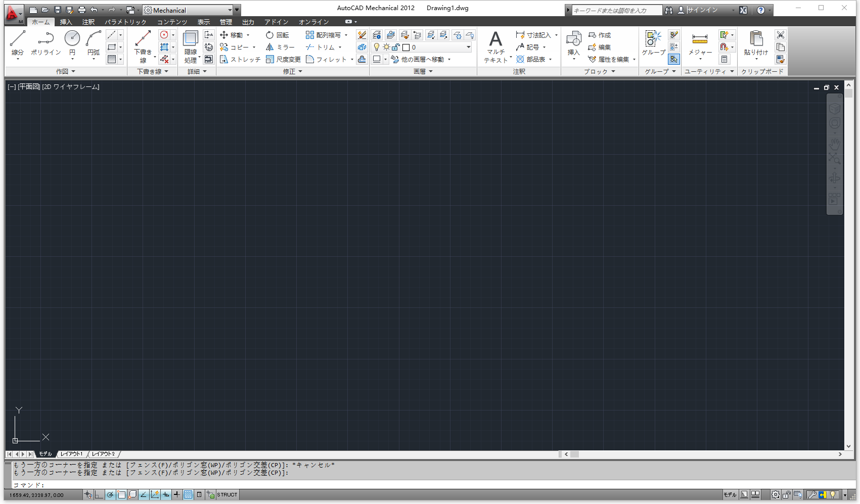The height and width of the screenshot is (504, 860).
Task: Click the Parts list (部品表) tool
Action: 531,59
